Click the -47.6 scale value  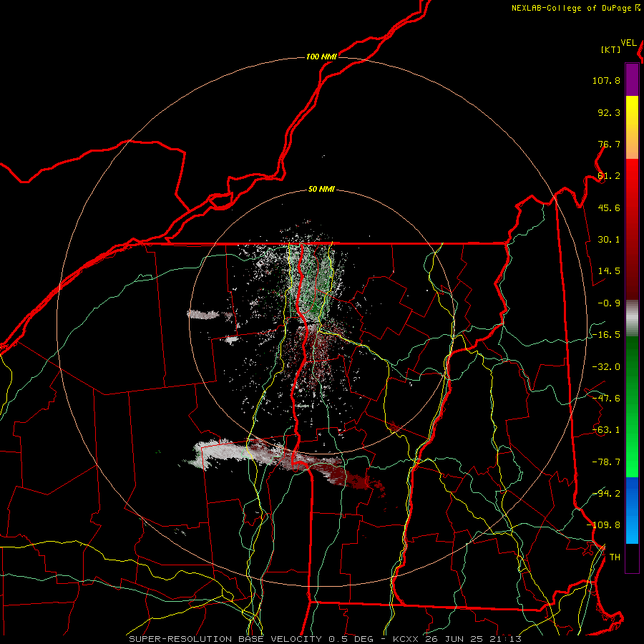606,399
